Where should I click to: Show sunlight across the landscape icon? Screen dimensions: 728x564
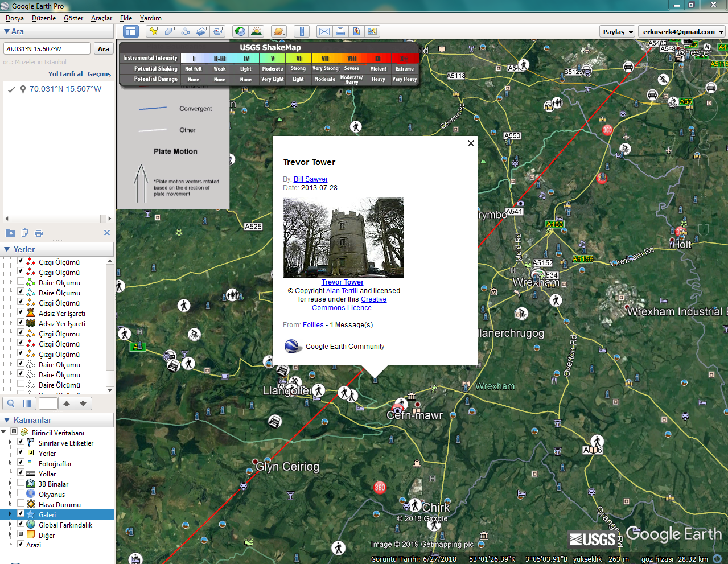pos(257,31)
